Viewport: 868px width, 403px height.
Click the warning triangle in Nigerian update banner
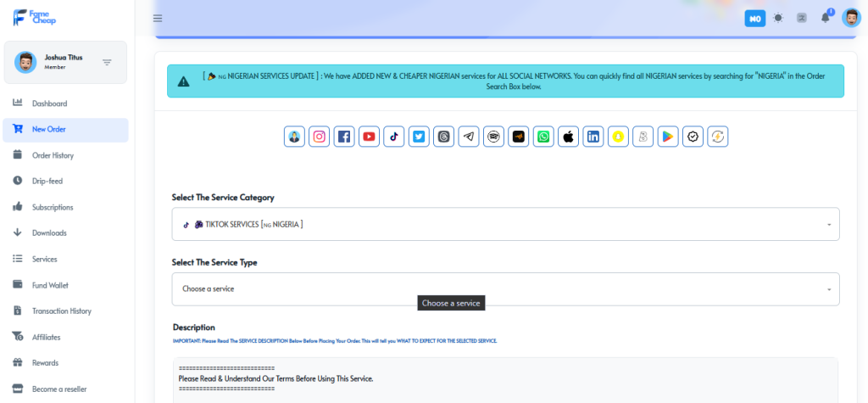183,81
